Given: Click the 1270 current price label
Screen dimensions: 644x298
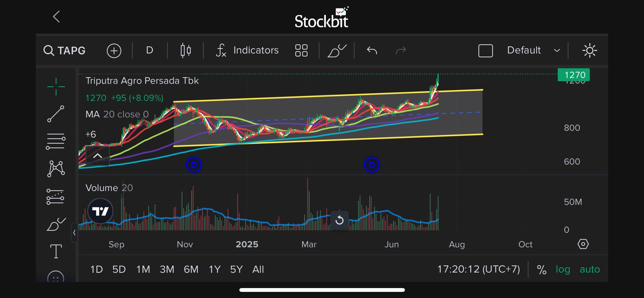Looking at the screenshot, I should pyautogui.click(x=574, y=75).
